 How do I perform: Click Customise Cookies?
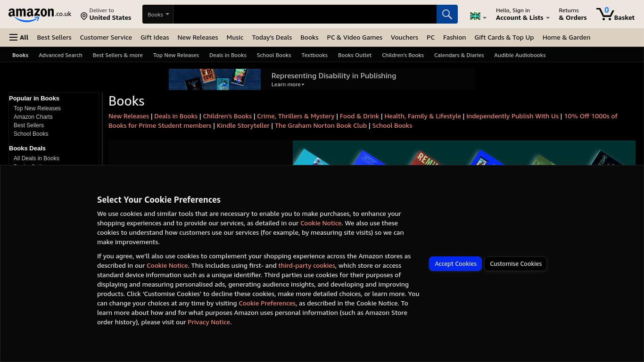[x=516, y=263]
